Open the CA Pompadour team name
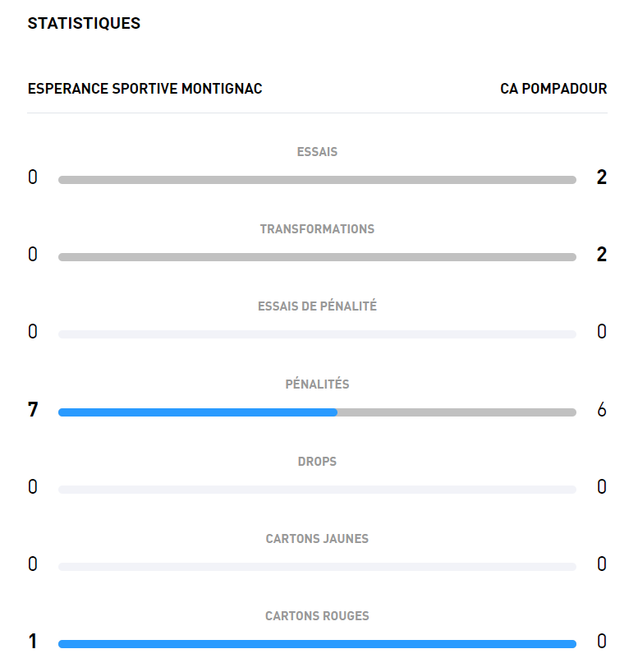 pos(553,89)
